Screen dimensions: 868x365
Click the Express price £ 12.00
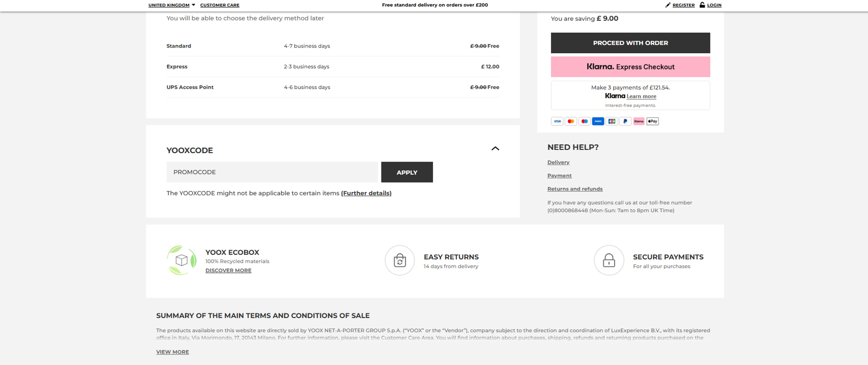(x=490, y=67)
